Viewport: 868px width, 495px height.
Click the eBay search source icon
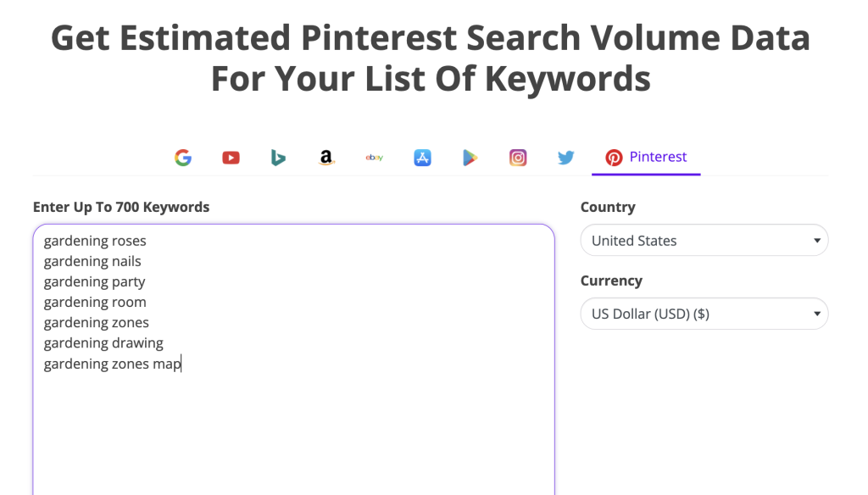tap(374, 158)
